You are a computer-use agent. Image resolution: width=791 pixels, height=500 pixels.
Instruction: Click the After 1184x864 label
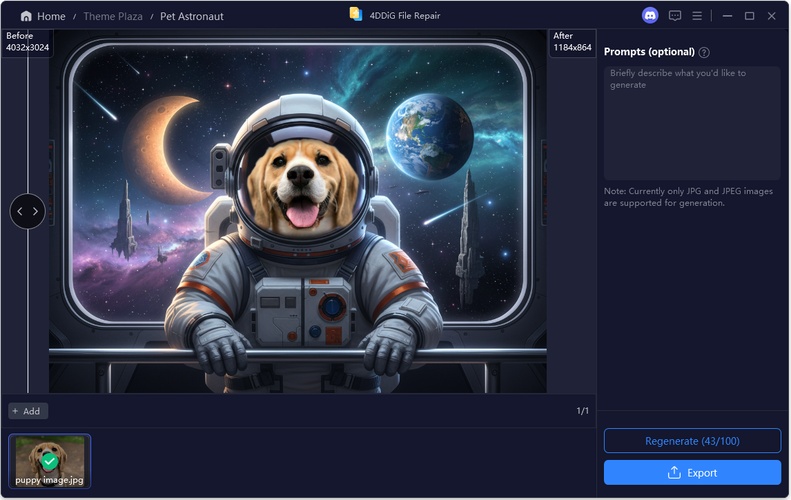(572, 42)
